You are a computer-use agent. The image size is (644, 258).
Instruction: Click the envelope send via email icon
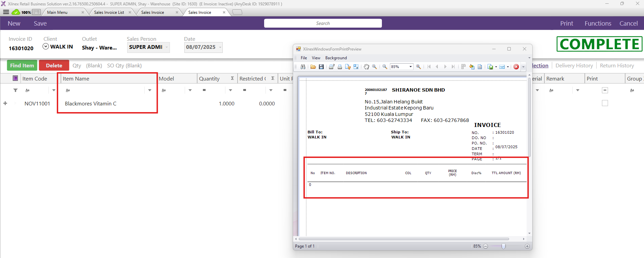(x=502, y=67)
